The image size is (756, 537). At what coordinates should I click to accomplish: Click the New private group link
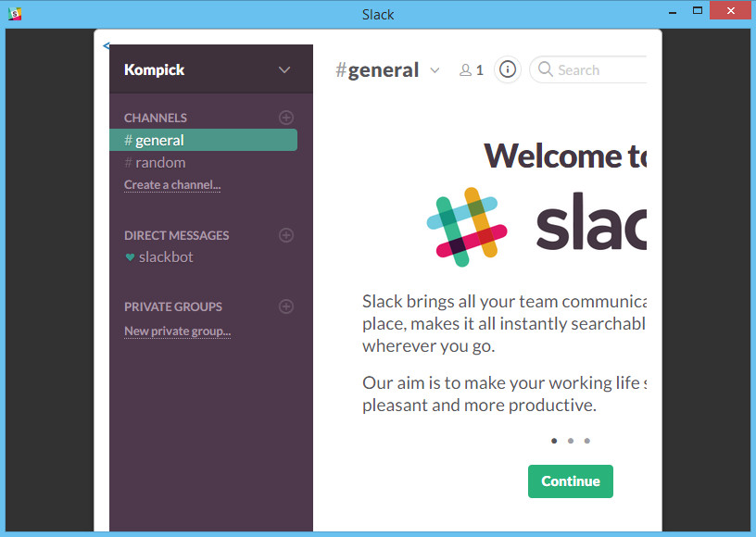(178, 331)
